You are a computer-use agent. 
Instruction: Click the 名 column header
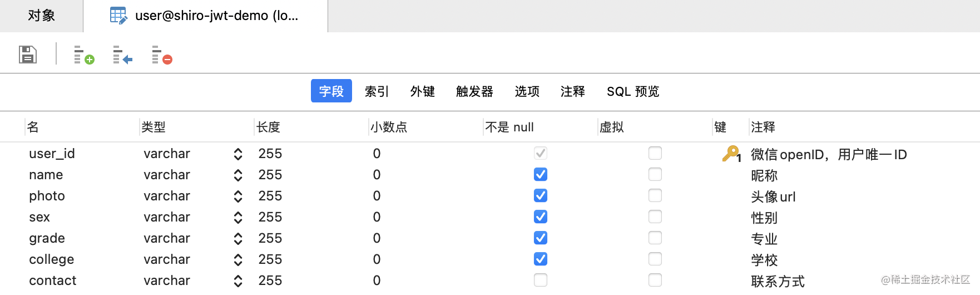33,127
